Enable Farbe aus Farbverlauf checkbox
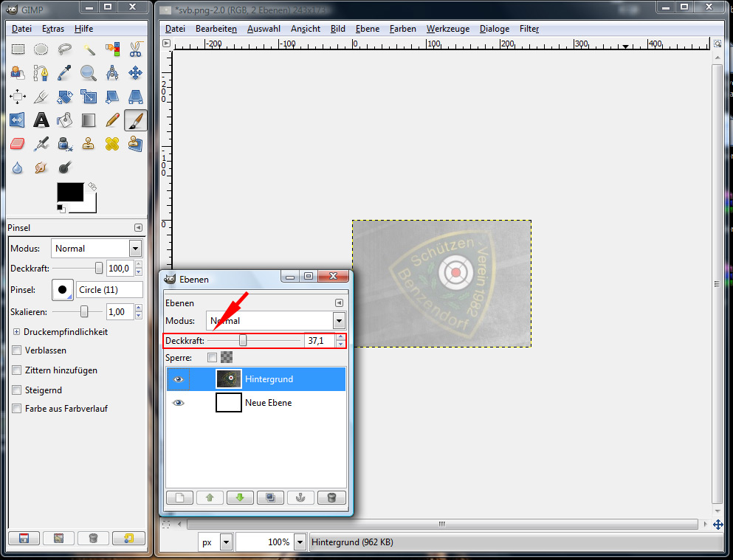The width and height of the screenshot is (733, 560). (17, 409)
